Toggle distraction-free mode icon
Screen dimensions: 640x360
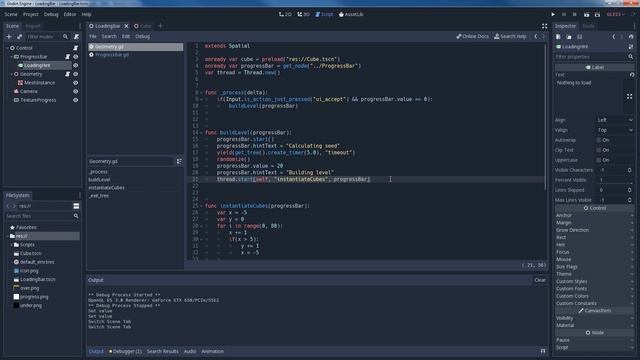point(544,26)
